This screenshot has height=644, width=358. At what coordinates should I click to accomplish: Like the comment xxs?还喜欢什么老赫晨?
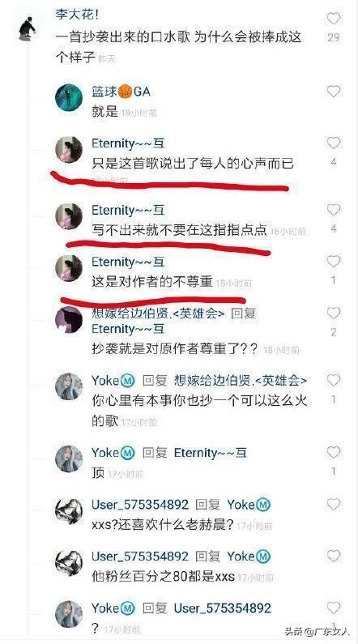pos(334,505)
